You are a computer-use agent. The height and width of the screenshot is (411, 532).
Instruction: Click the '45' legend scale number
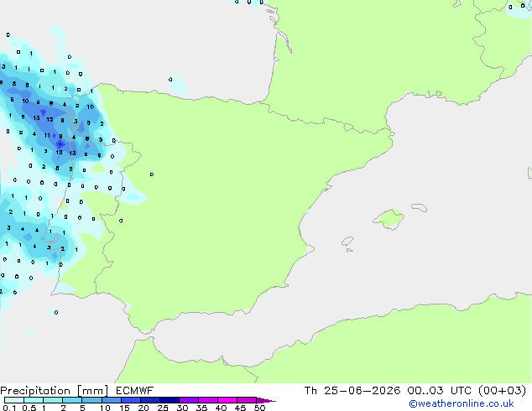coord(240,408)
